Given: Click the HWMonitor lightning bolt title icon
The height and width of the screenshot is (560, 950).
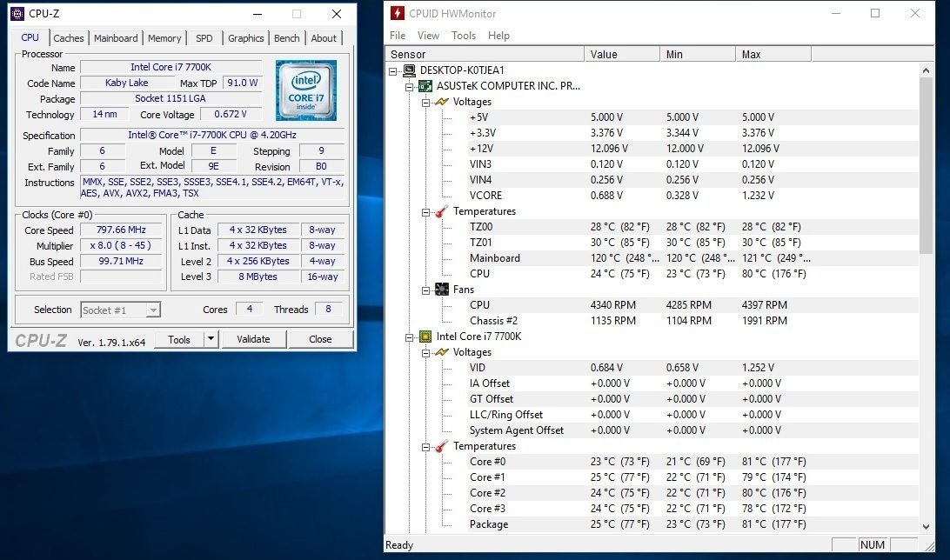Looking at the screenshot, I should point(398,13).
